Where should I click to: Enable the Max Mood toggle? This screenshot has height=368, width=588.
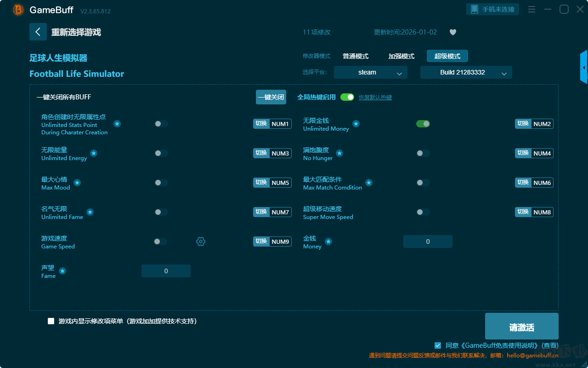click(x=161, y=183)
